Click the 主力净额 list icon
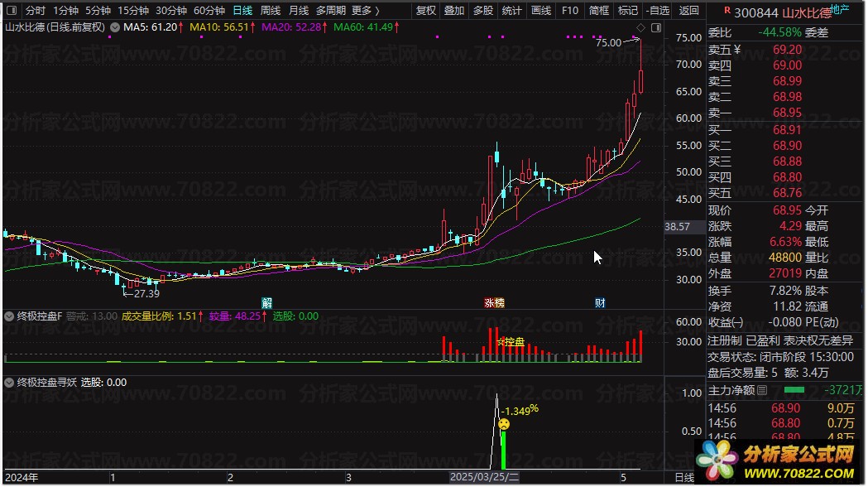868x487 pixels. click(x=762, y=391)
